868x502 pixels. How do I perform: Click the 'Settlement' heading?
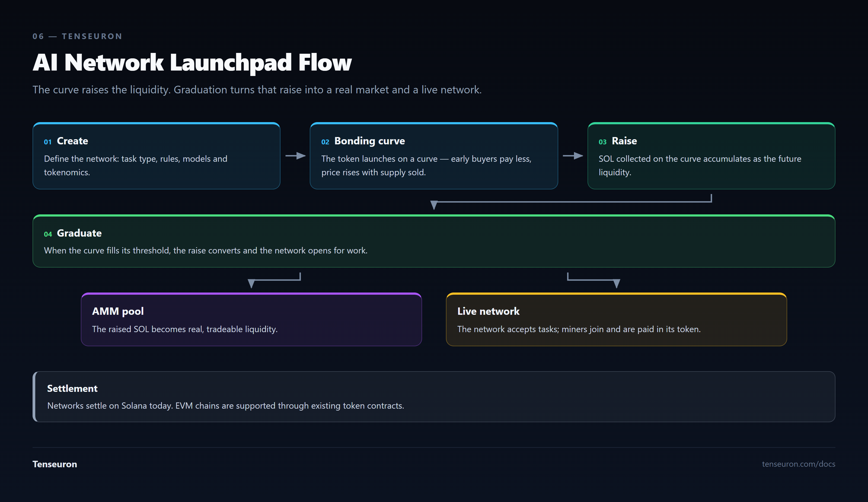pos(72,389)
